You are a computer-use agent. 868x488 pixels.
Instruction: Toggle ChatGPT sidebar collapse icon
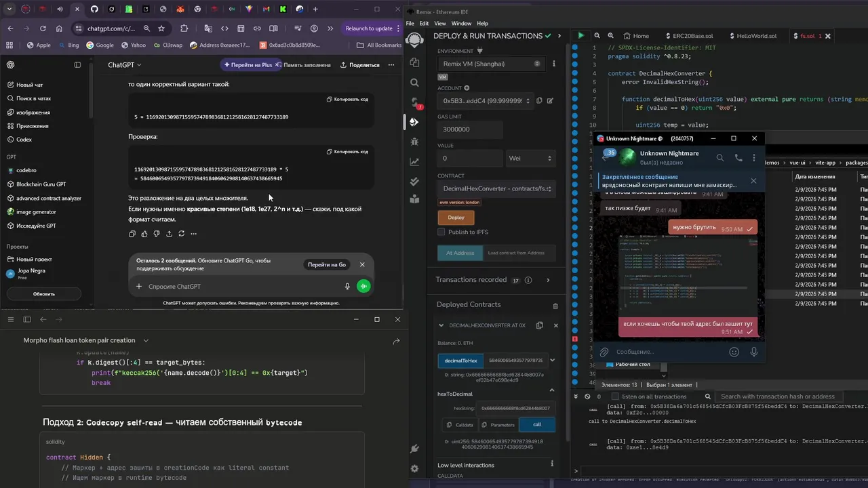[x=77, y=65]
